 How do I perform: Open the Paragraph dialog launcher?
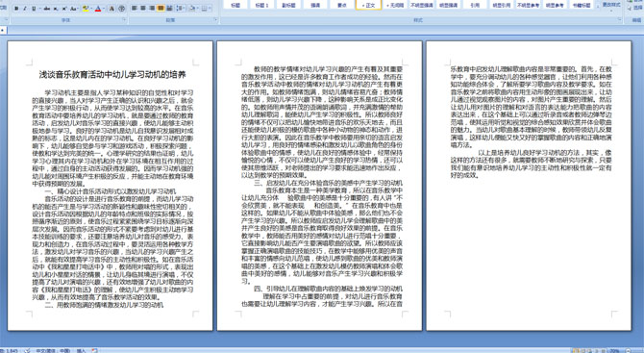[216, 19]
